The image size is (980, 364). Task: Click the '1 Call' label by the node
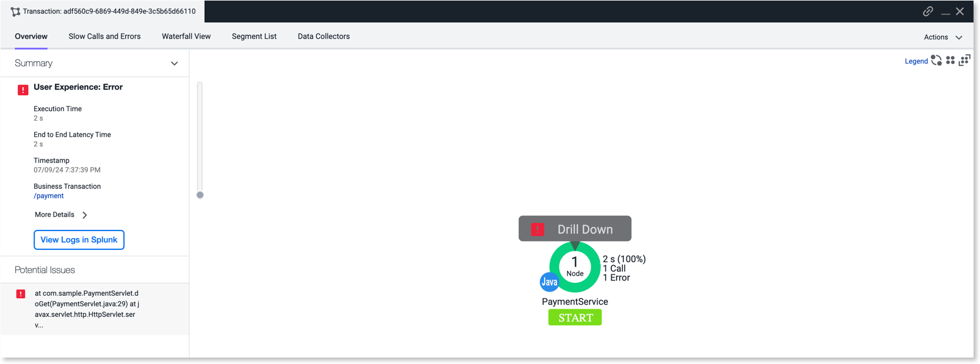[614, 268]
